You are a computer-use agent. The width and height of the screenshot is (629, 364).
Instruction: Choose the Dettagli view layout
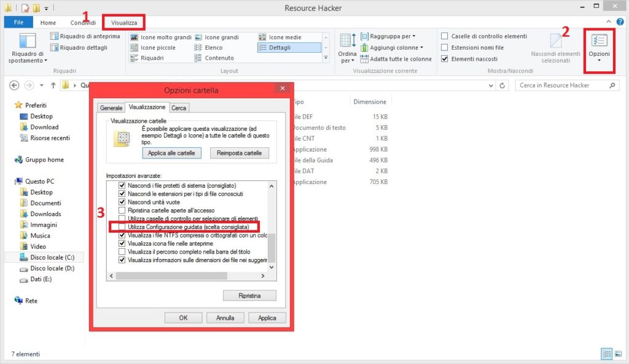[x=289, y=47]
